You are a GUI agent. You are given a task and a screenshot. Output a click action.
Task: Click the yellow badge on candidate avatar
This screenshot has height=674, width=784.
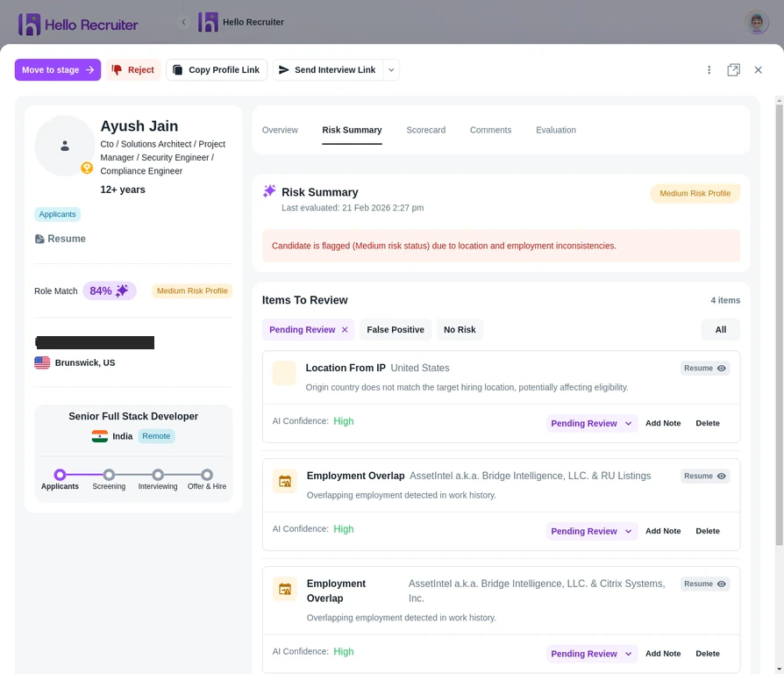tap(87, 168)
